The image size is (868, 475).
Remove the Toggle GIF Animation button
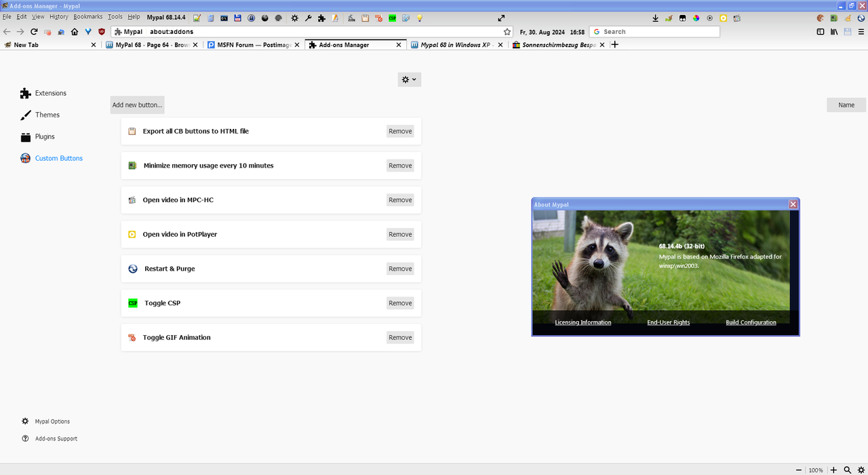[400, 337]
